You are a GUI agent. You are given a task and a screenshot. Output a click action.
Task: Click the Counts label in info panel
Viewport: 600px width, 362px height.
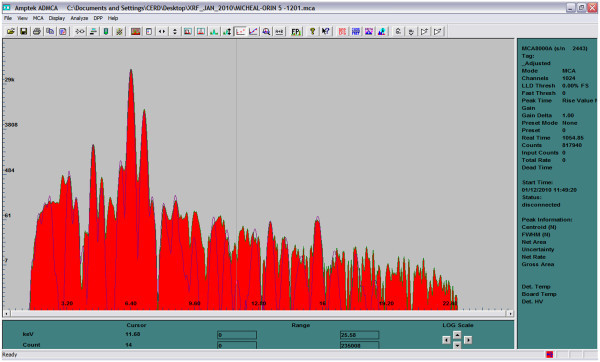[x=532, y=145]
